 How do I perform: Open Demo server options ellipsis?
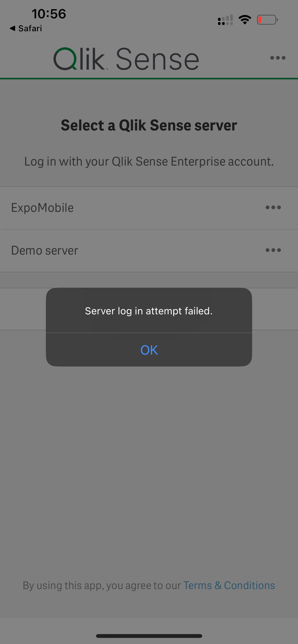coord(273,250)
